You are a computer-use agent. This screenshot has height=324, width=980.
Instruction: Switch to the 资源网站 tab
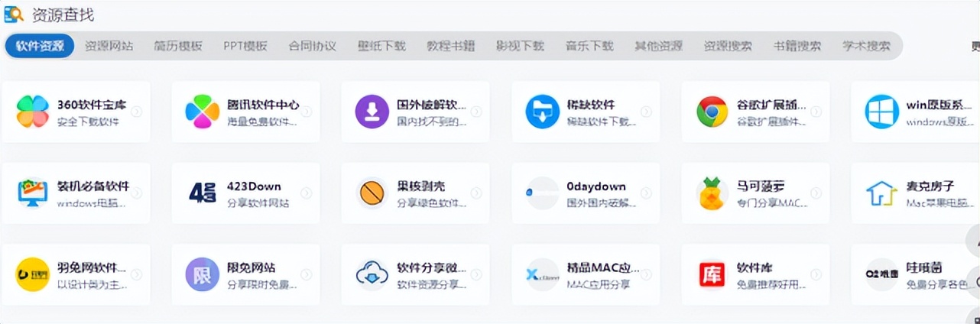[x=109, y=46]
